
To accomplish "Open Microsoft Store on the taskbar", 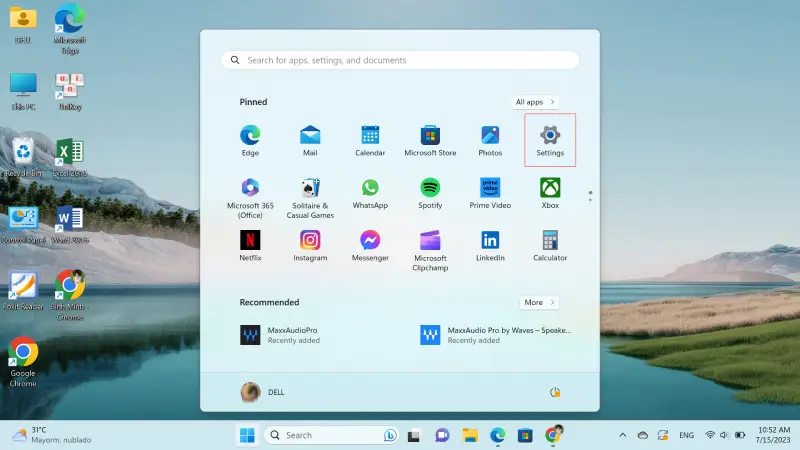I will click(x=525, y=435).
